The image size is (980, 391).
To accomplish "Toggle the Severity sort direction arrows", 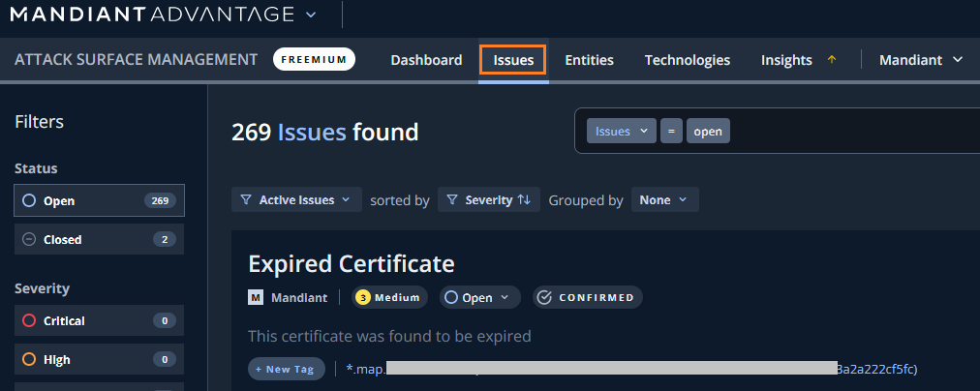I will [524, 200].
